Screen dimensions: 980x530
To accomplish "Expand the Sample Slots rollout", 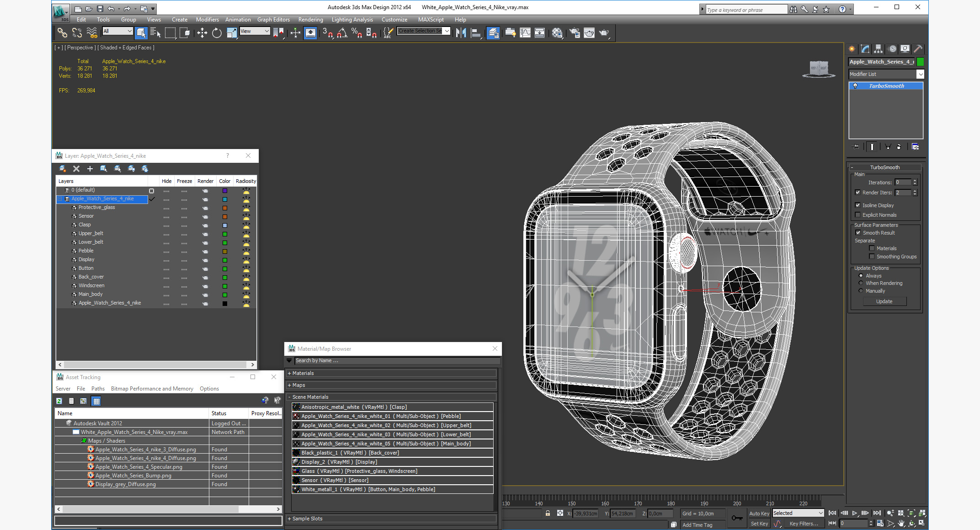I will 391,519.
